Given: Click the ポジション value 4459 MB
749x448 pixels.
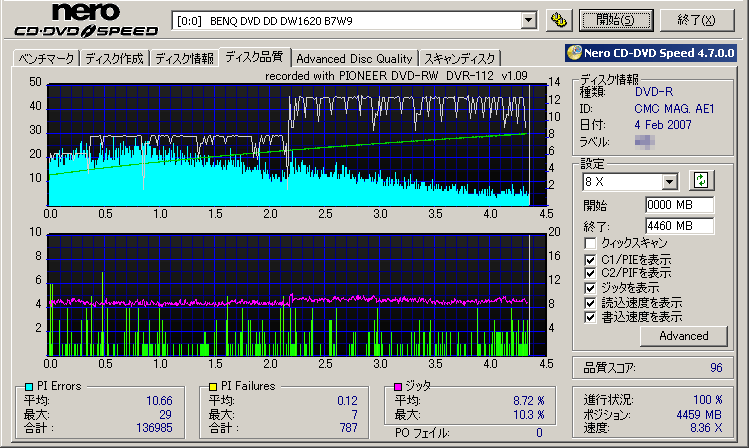Looking at the screenshot, I should pyautogui.click(x=699, y=415).
